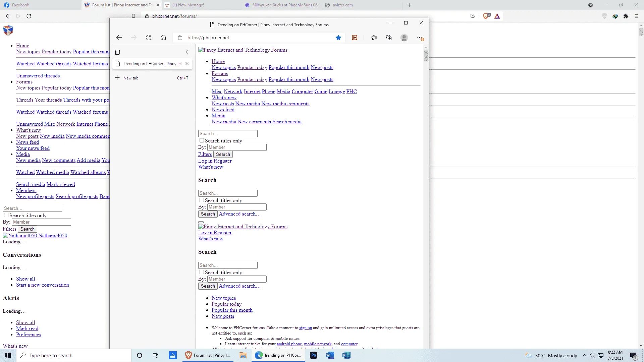The image size is (644, 362).
Task: Open Popular today link in bulleted list
Action: [x=226, y=304]
